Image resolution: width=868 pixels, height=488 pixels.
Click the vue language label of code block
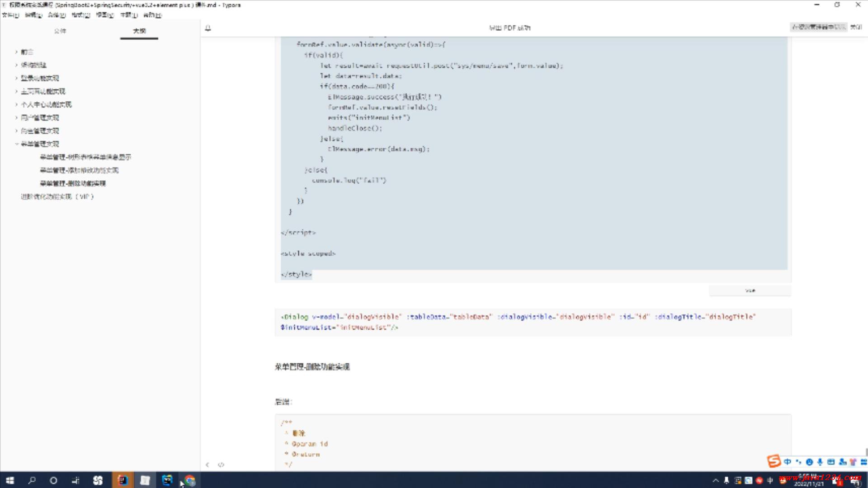click(750, 291)
